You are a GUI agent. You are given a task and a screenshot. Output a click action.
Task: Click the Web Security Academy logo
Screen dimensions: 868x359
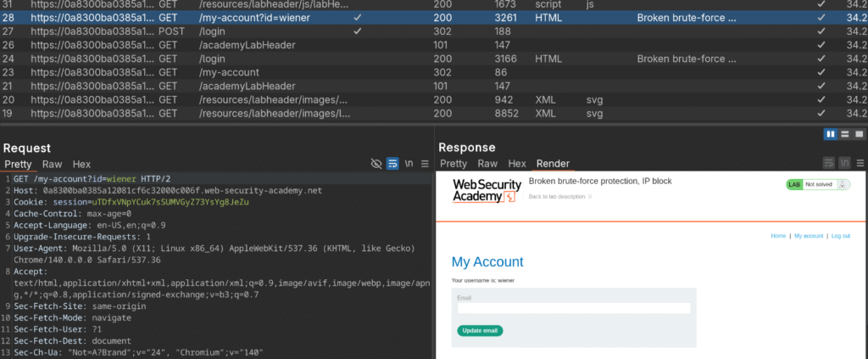click(x=484, y=190)
